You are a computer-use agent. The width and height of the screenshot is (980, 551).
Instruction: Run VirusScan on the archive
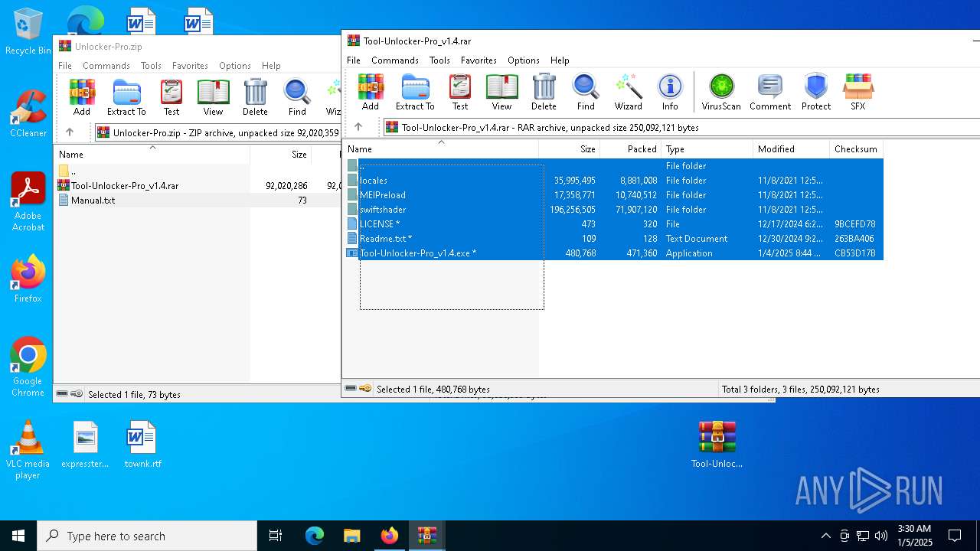pos(721,93)
